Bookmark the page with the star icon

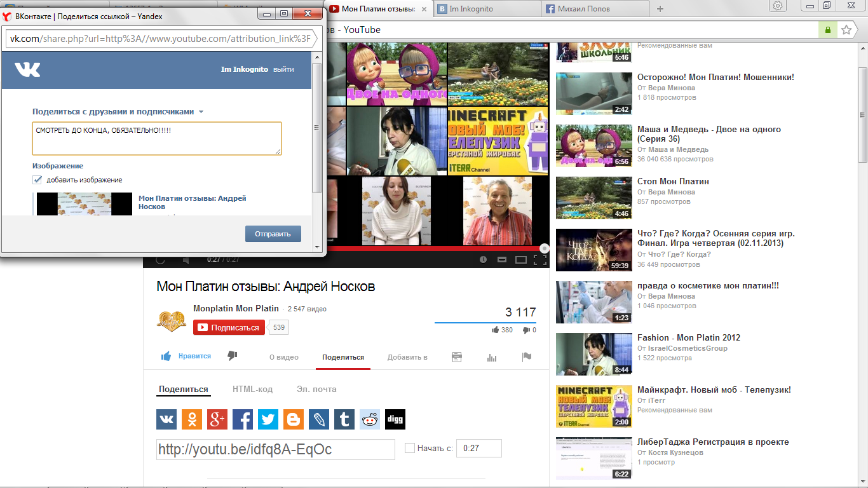pyautogui.click(x=846, y=30)
